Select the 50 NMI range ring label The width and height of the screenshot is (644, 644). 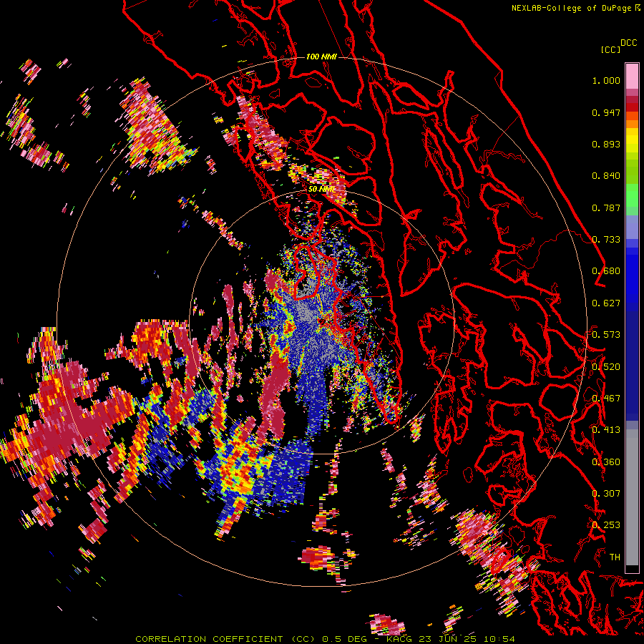[x=321, y=189]
